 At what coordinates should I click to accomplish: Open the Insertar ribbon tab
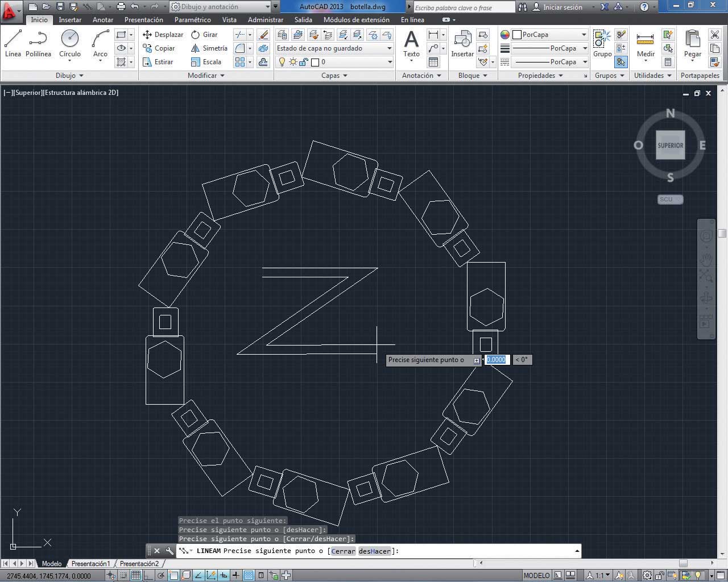pos(70,19)
